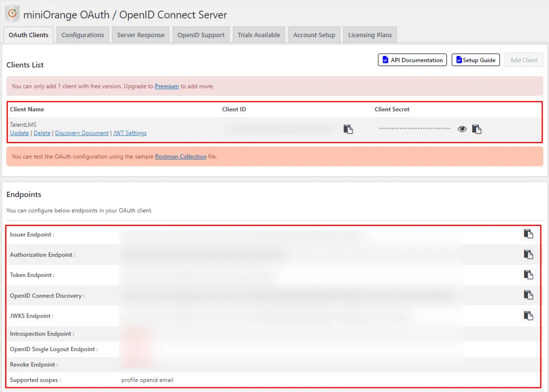The height and width of the screenshot is (392, 549).
Task: Open the API Documentation button
Action: tap(412, 60)
